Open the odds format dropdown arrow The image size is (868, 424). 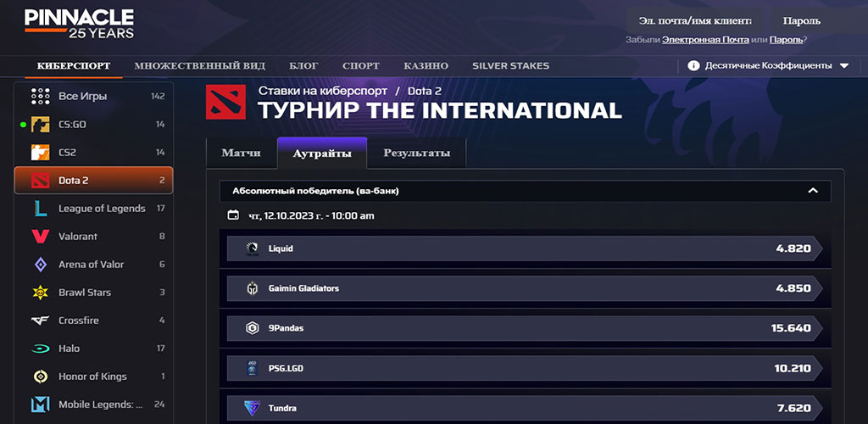[x=843, y=65]
